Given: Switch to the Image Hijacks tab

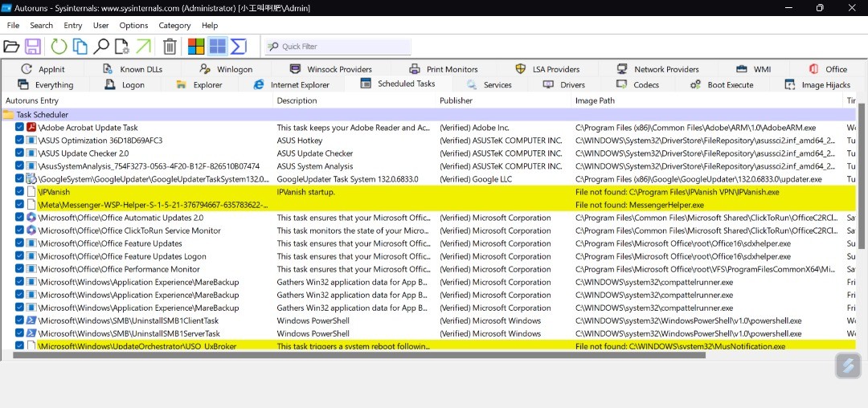Looking at the screenshot, I should click(x=818, y=84).
